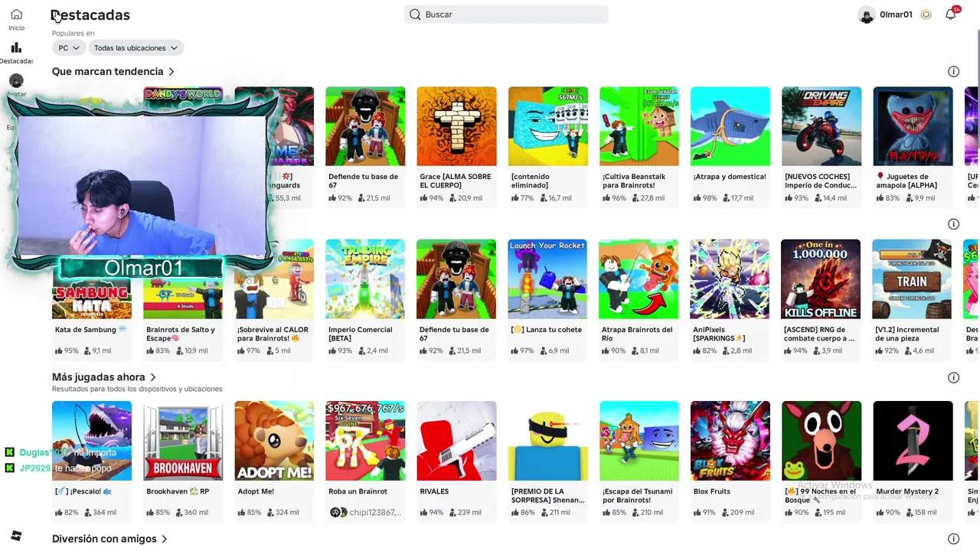Open Driving Empire game thumbnail
The height and width of the screenshot is (551, 980).
coord(822,126)
